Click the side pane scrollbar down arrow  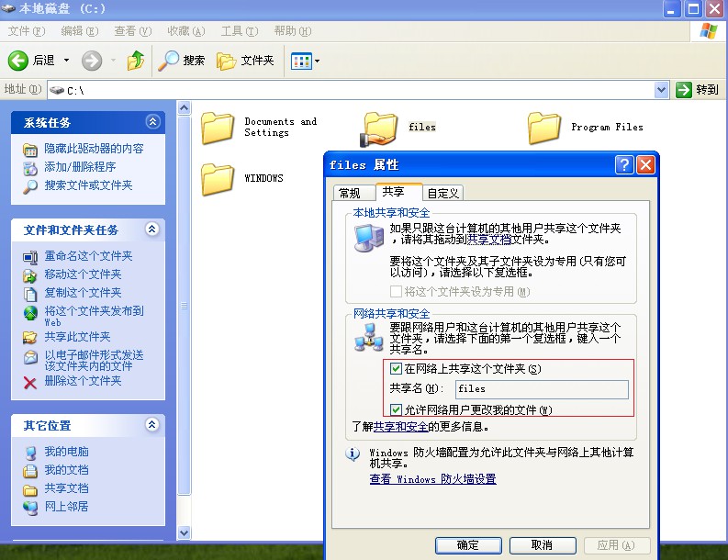click(x=184, y=532)
